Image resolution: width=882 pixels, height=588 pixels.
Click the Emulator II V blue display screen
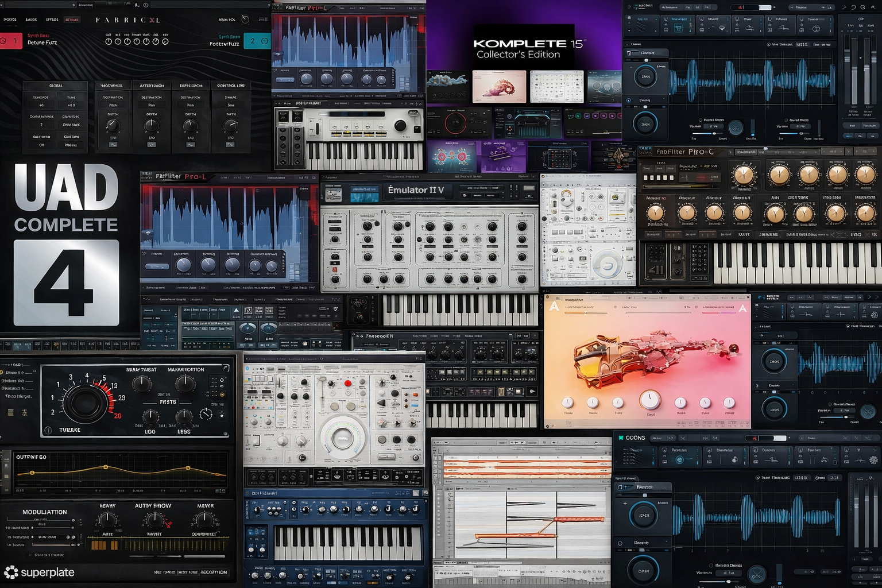[364, 193]
